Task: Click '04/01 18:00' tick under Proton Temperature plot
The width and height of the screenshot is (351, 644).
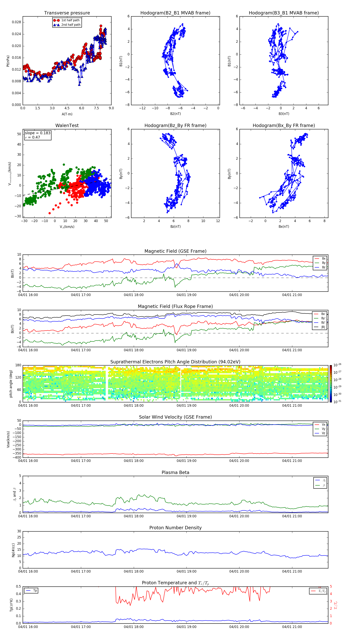Action: pyautogui.click(x=134, y=627)
